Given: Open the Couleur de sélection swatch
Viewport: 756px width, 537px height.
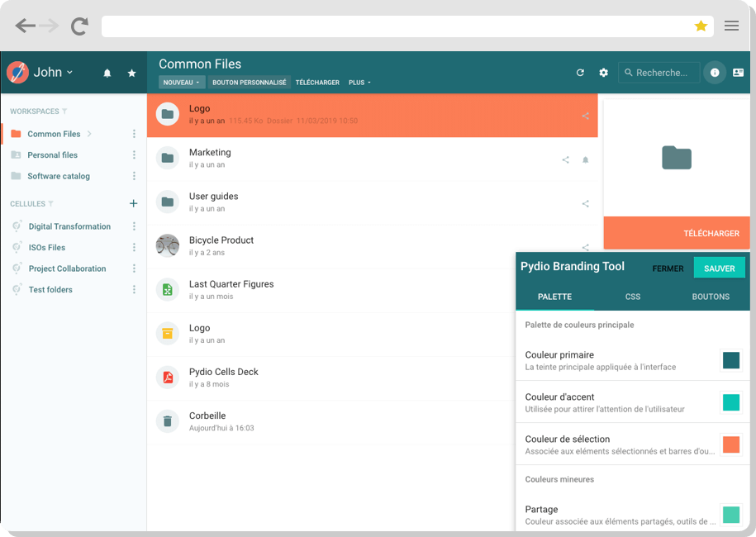Looking at the screenshot, I should 731,444.
